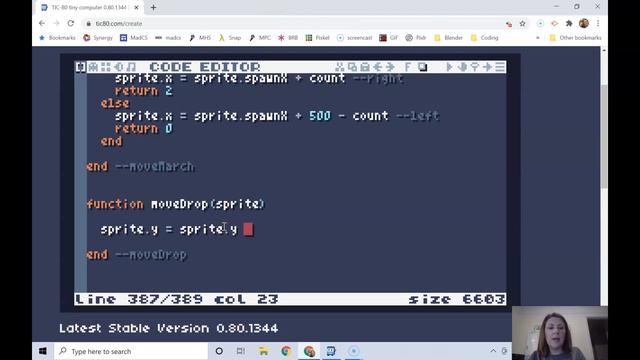Viewport: 640px width, 360px height.
Task: Show hidden bookmarks via overflow chevron
Action: (538, 38)
